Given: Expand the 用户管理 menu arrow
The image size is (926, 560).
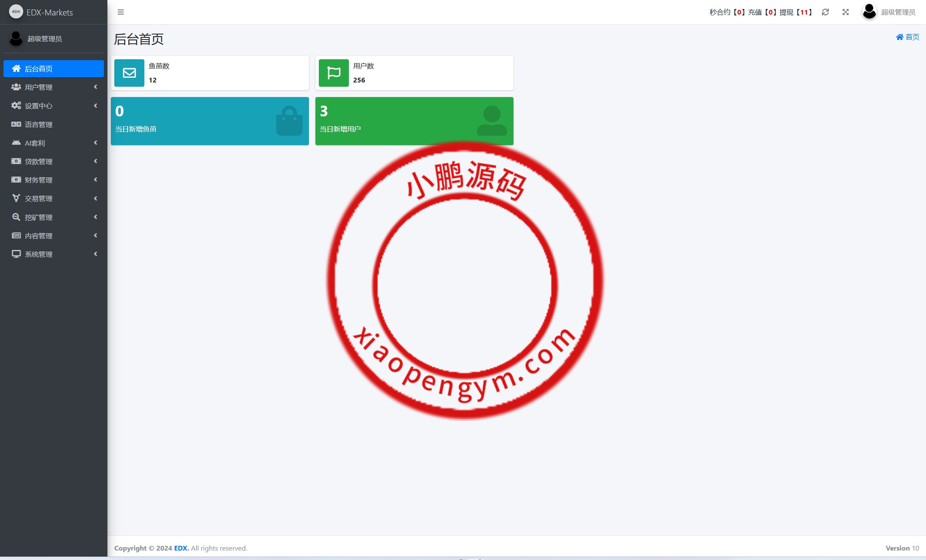Looking at the screenshot, I should pyautogui.click(x=95, y=87).
